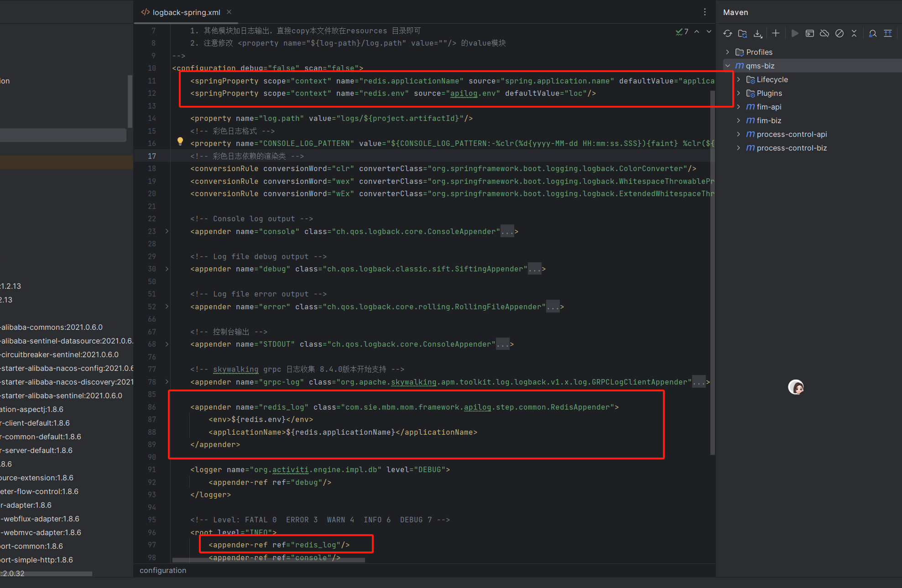Click configuration breadcrumb at editor bottom
Screen dimensions: 902x588
(163, 570)
